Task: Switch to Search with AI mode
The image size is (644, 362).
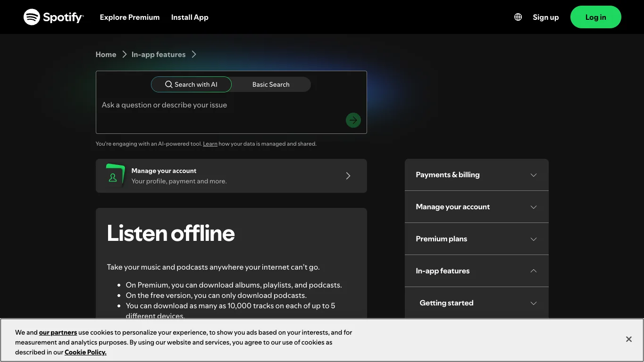Action: pos(191,84)
